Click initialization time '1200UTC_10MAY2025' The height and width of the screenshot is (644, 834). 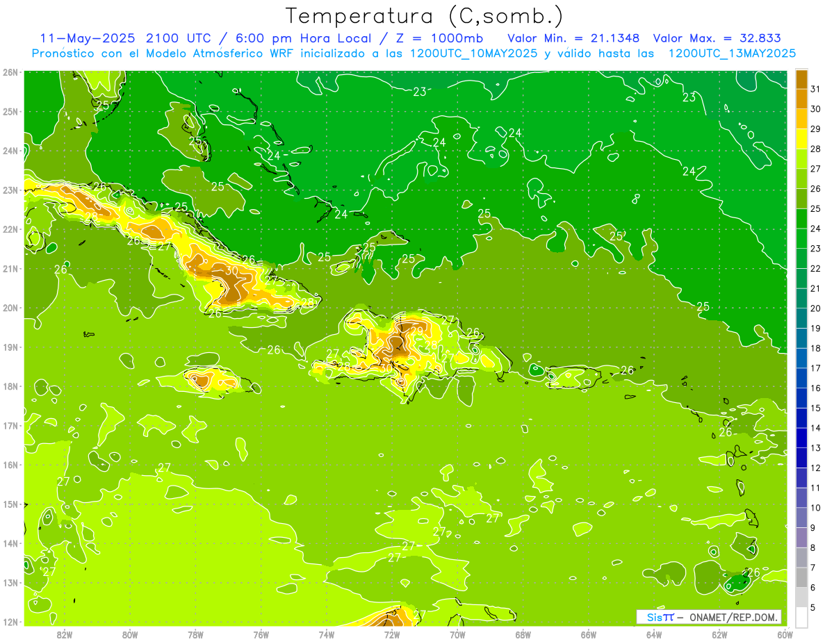click(x=473, y=53)
